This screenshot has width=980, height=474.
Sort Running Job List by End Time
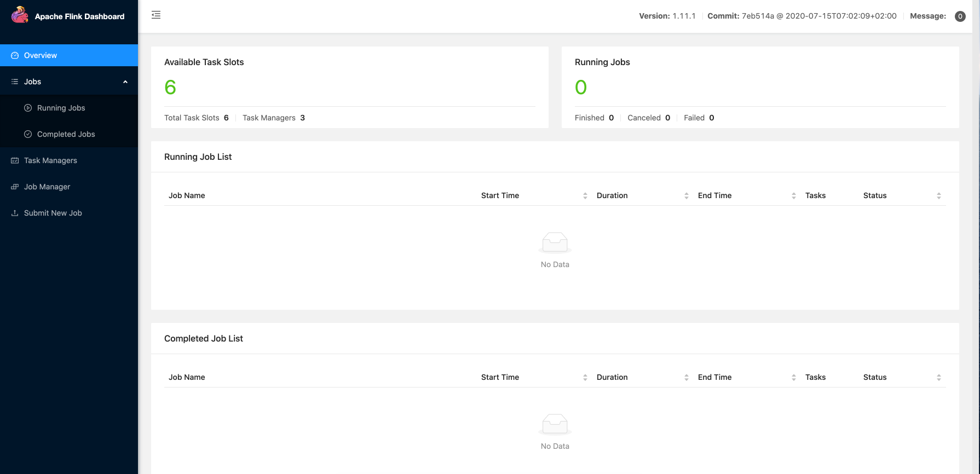click(x=793, y=196)
